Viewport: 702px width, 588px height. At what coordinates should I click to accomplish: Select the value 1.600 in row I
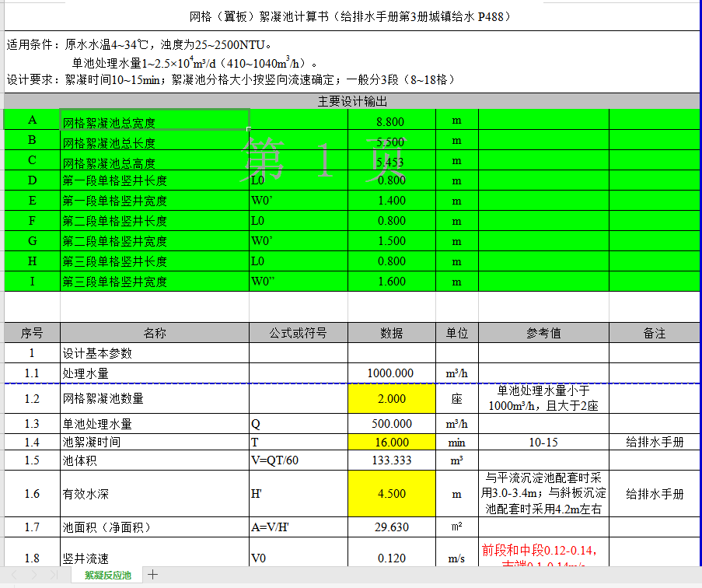391,282
